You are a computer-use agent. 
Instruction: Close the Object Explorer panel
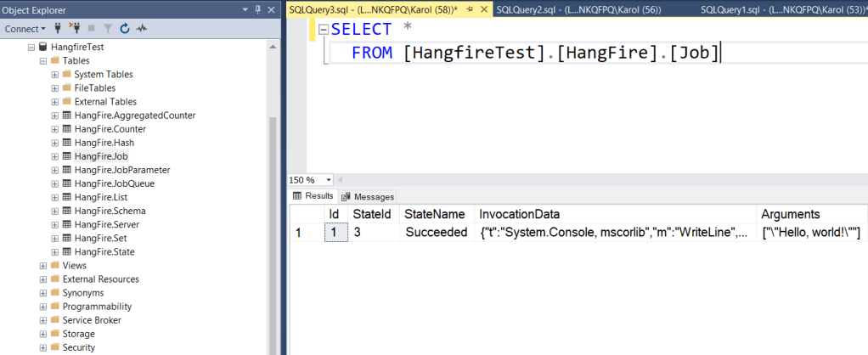point(272,9)
